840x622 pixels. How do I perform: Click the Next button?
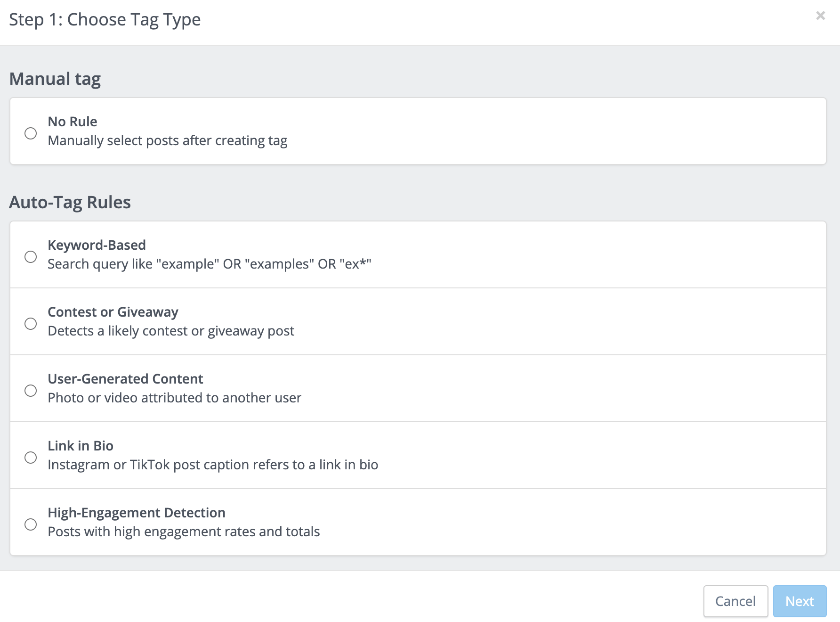pos(799,601)
